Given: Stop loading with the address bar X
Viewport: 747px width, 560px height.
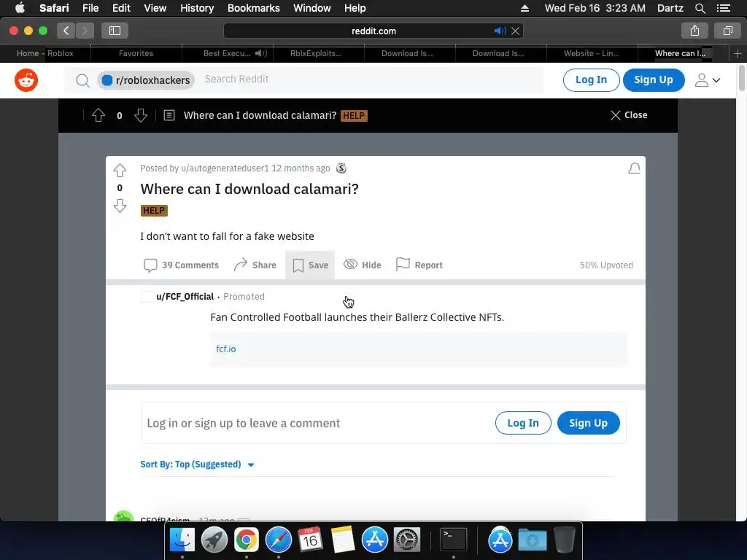Looking at the screenshot, I should pos(516,31).
